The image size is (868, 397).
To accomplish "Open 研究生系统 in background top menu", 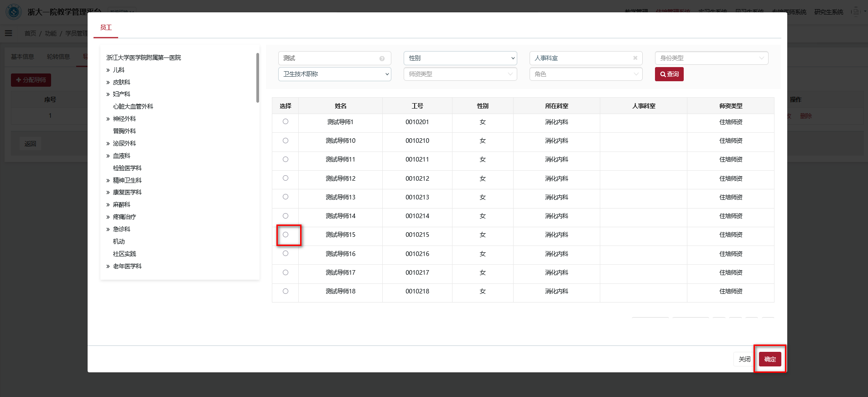I will click(829, 12).
